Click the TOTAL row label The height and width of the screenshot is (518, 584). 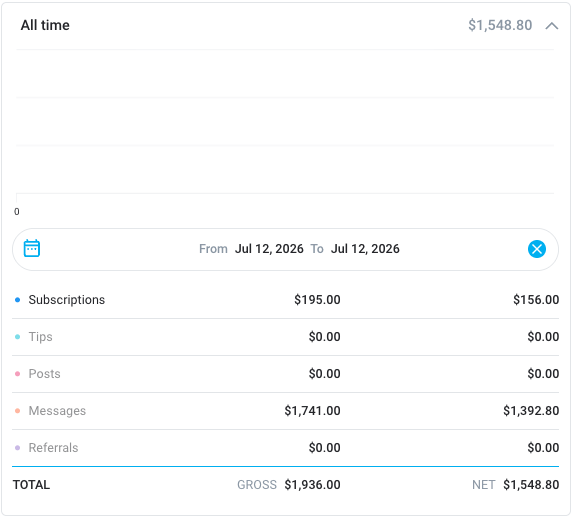[x=31, y=485]
